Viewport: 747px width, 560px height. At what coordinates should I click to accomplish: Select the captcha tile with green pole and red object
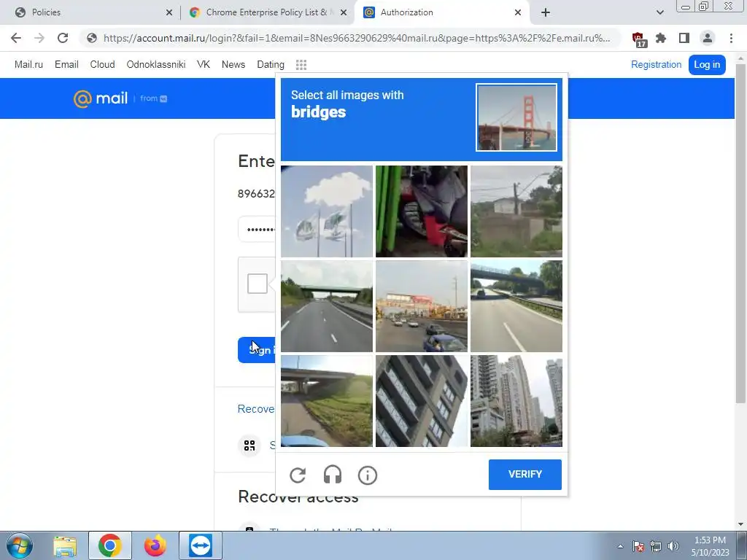click(x=422, y=211)
